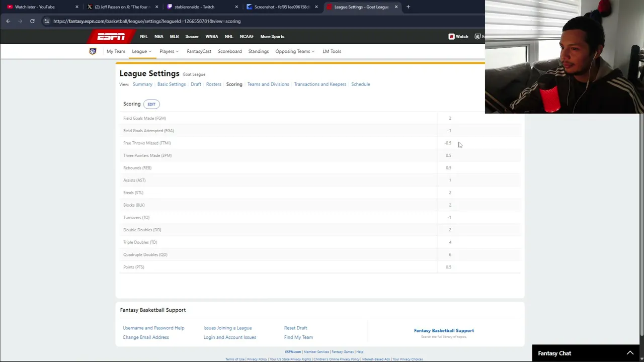The width and height of the screenshot is (644, 362).
Task: Select the Scoring settings view
Action: click(234, 84)
